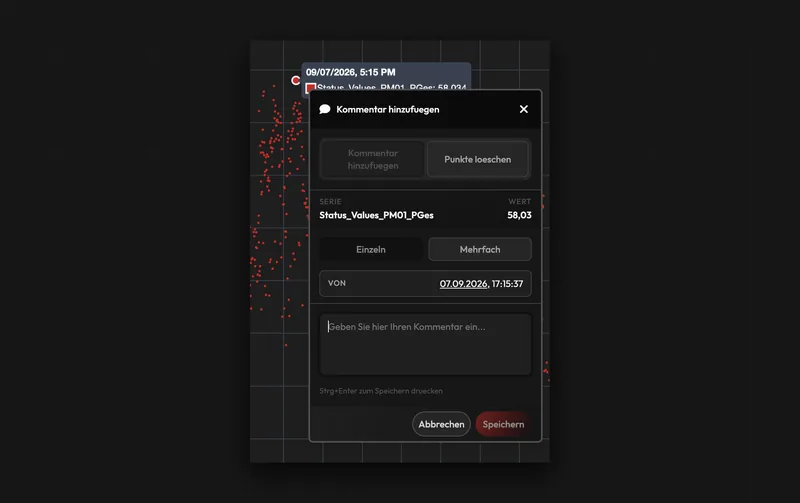Click the SERIE column label
800x503 pixels.
(331, 202)
